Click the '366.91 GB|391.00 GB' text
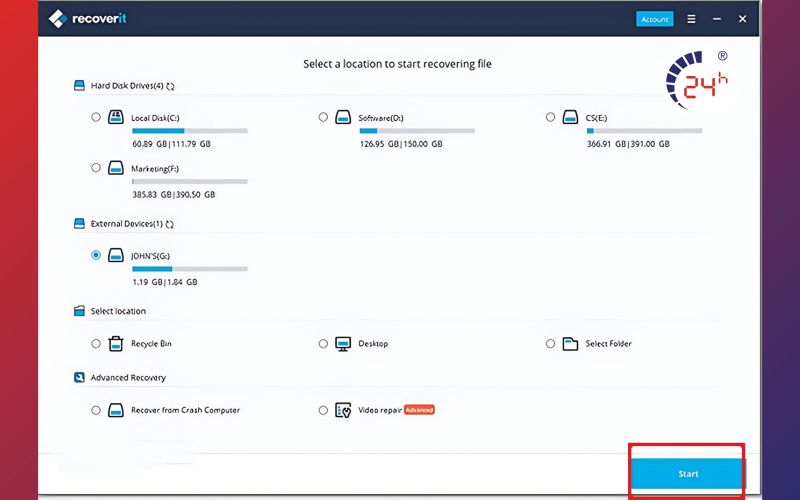The image size is (800, 500). tap(628, 144)
